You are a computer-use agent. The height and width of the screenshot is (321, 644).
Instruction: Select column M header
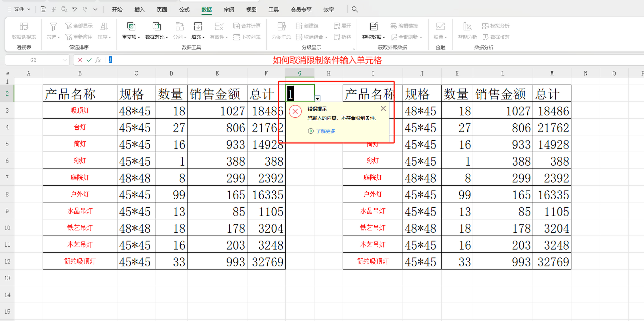pos(552,73)
